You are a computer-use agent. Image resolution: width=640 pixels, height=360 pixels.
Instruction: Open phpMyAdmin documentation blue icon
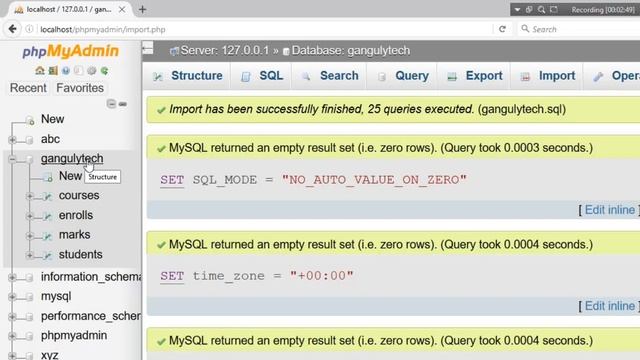point(66,71)
